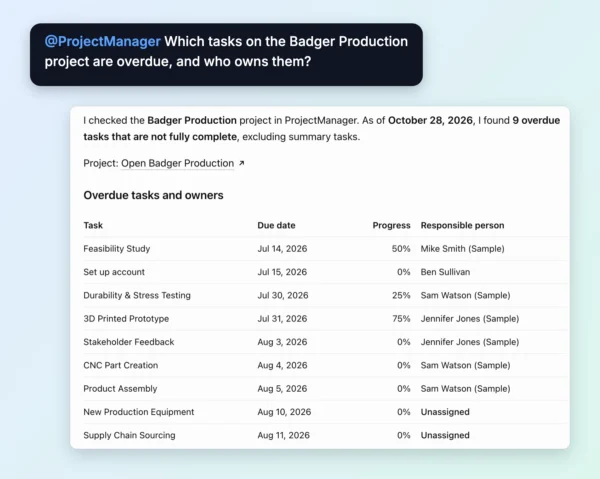Select the Jul 31, 2026 due date

[282, 319]
